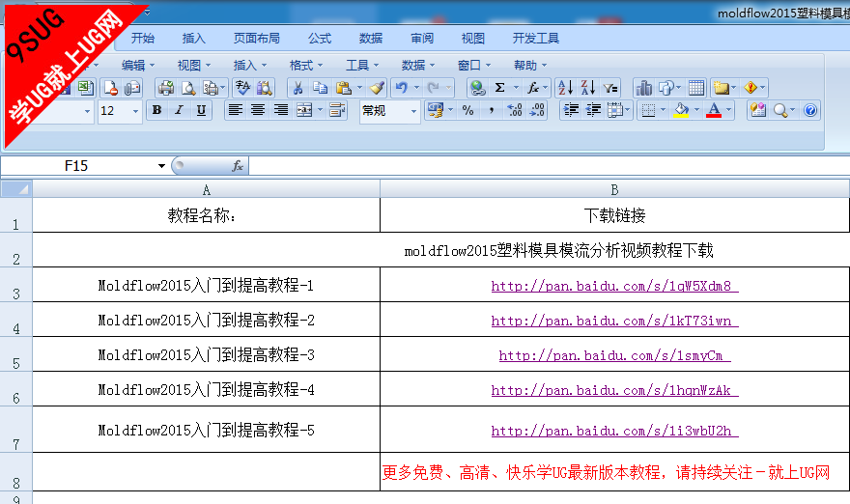Image resolution: width=850 pixels, height=504 pixels.
Task: Toggle align text right
Action: click(x=281, y=111)
